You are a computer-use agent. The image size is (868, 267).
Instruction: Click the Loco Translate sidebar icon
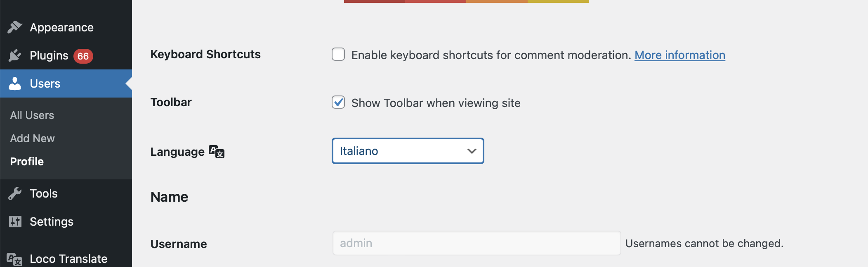[x=14, y=259]
